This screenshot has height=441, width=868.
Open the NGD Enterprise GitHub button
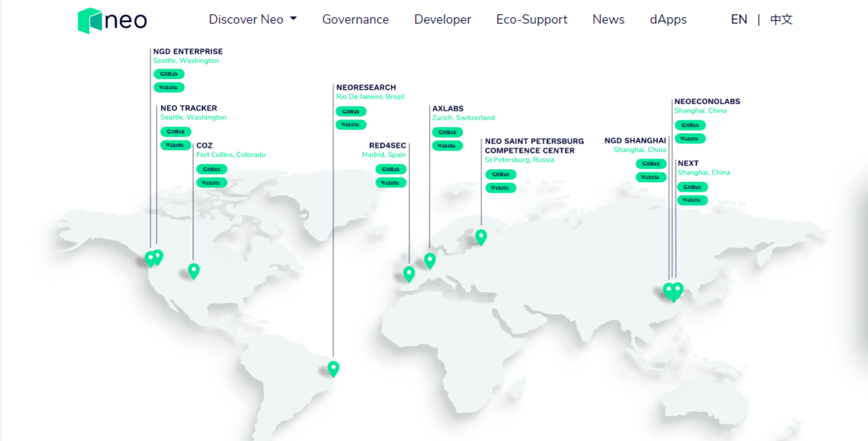pos(168,74)
